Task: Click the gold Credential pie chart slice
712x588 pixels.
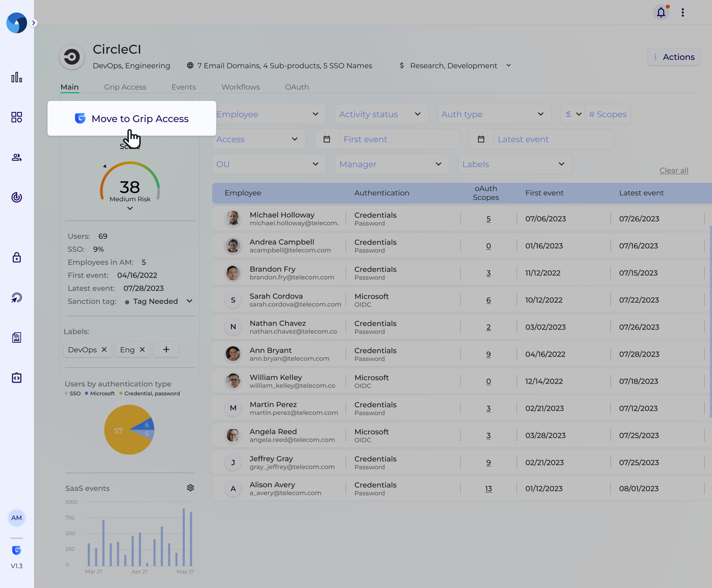Action: (x=118, y=431)
